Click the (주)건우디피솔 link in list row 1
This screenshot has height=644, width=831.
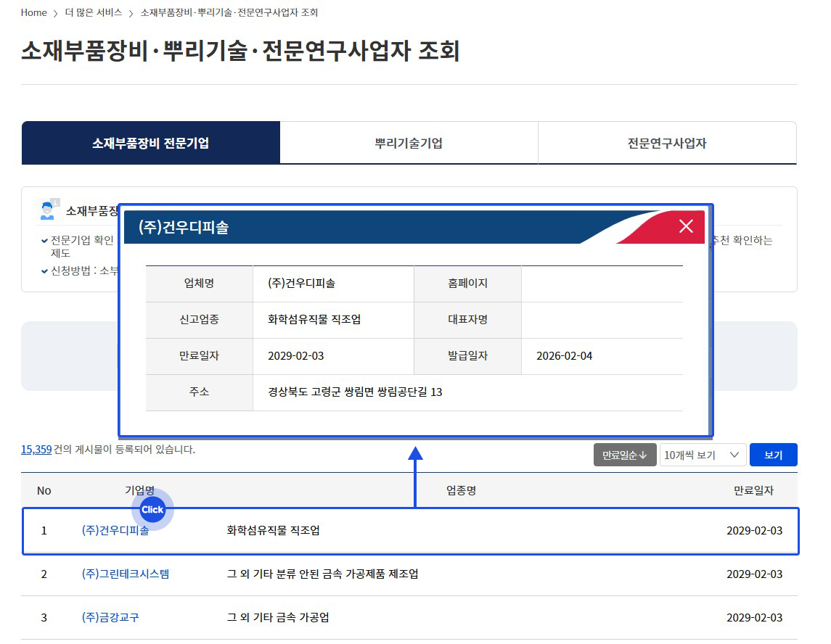click(115, 531)
